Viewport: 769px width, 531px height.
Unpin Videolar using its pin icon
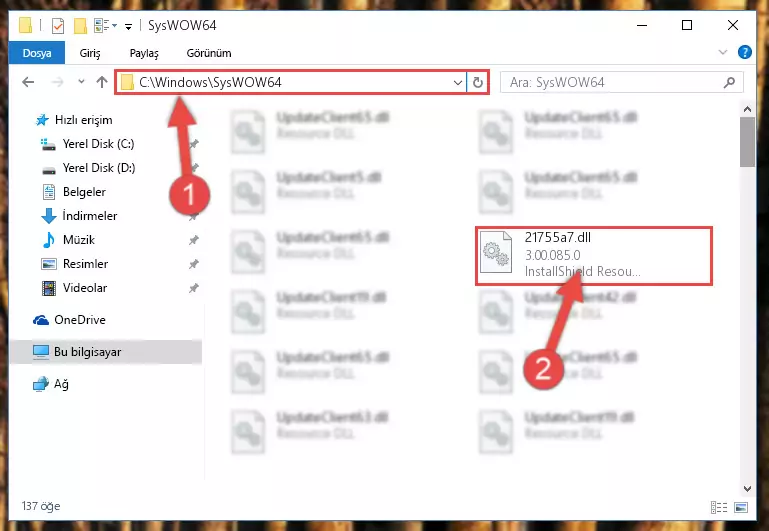click(194, 288)
